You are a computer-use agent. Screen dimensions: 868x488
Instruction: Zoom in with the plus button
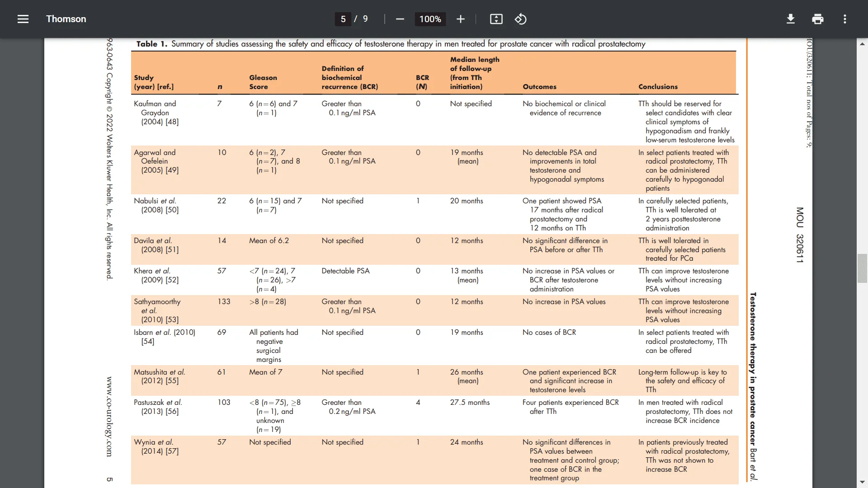(460, 19)
